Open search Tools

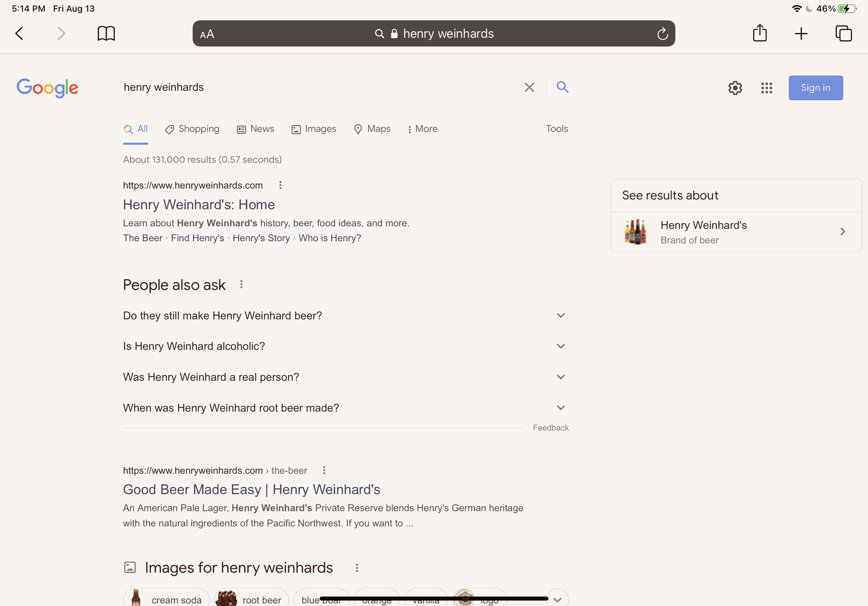coord(557,129)
